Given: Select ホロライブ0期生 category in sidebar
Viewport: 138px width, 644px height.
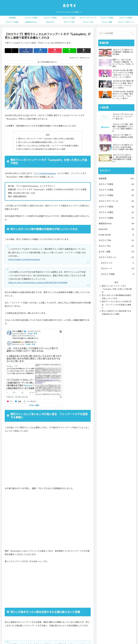Looking at the screenshot, I should coord(116,184).
